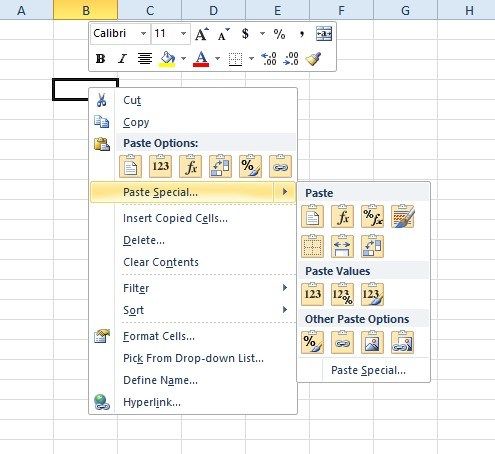The width and height of the screenshot is (495, 454).
Task: Pick Values & Number Formatting paste icon
Action: (x=342, y=294)
